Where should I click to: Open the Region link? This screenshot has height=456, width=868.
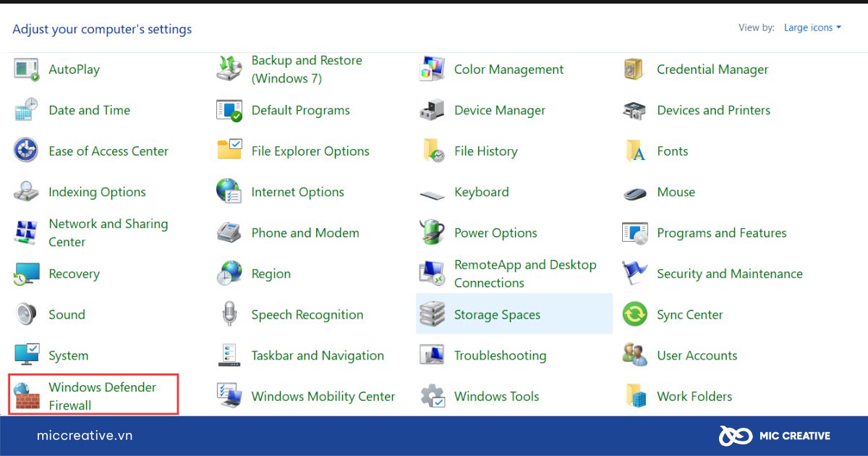click(271, 274)
